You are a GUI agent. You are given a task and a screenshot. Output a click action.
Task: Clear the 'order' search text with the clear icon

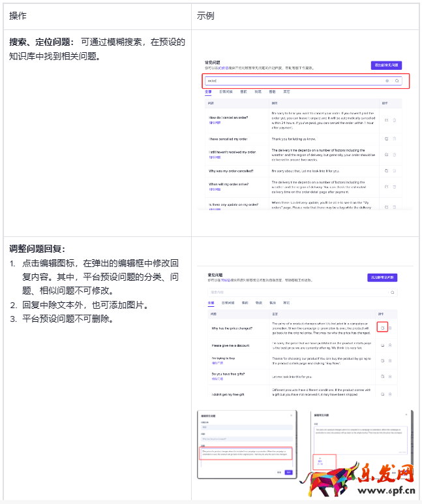[387, 81]
